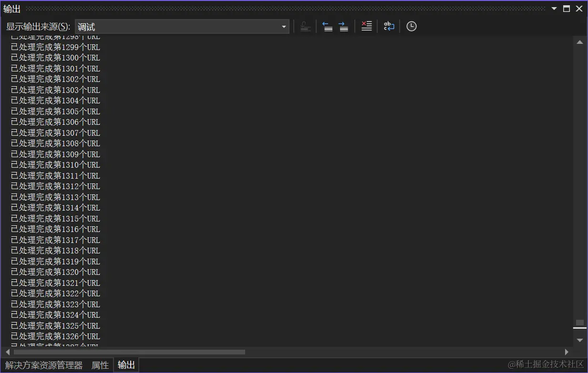Click the line 已处理完成第1317个URL

pos(55,240)
